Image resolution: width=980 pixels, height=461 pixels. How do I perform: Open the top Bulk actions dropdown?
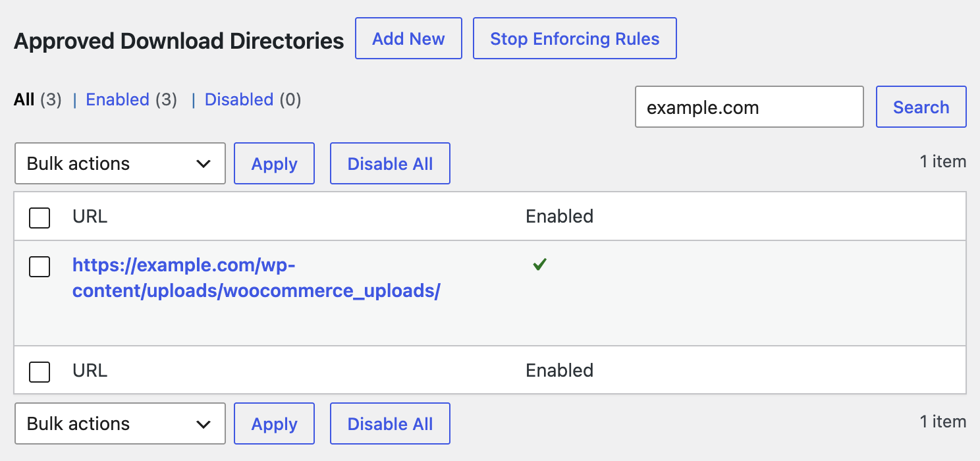click(120, 163)
